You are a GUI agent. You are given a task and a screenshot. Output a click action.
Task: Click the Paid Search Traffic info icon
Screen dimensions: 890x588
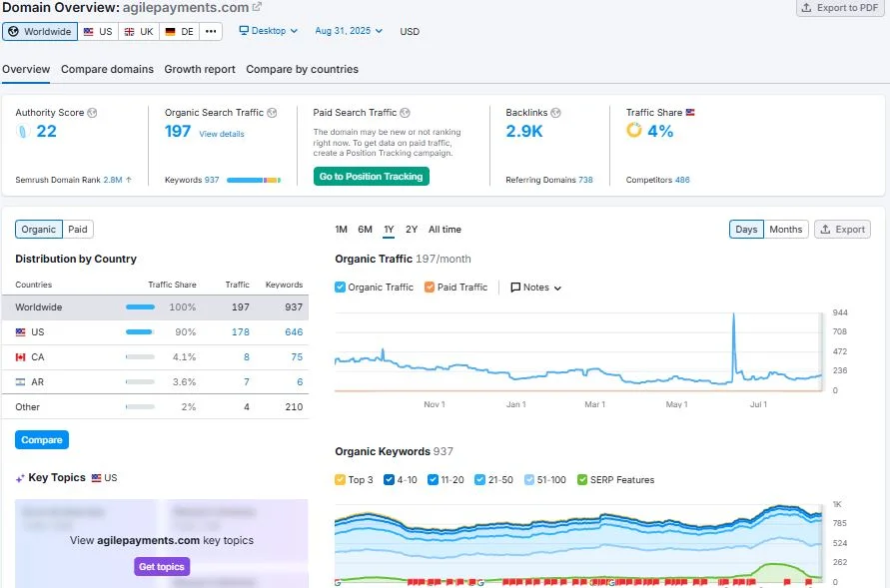[x=405, y=113]
